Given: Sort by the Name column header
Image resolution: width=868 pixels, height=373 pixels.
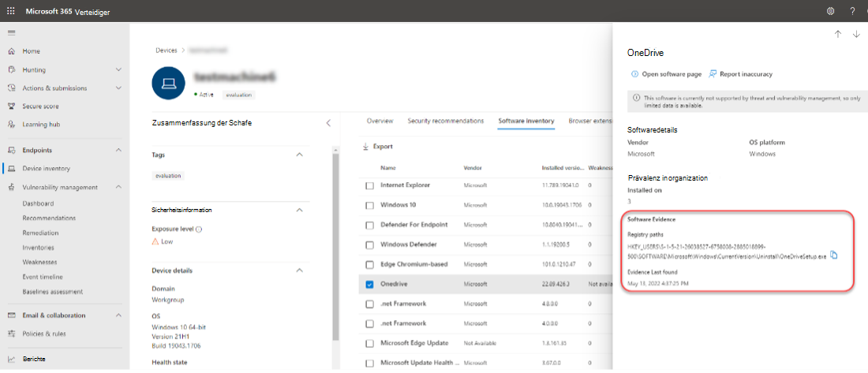Looking at the screenshot, I should click(x=388, y=168).
